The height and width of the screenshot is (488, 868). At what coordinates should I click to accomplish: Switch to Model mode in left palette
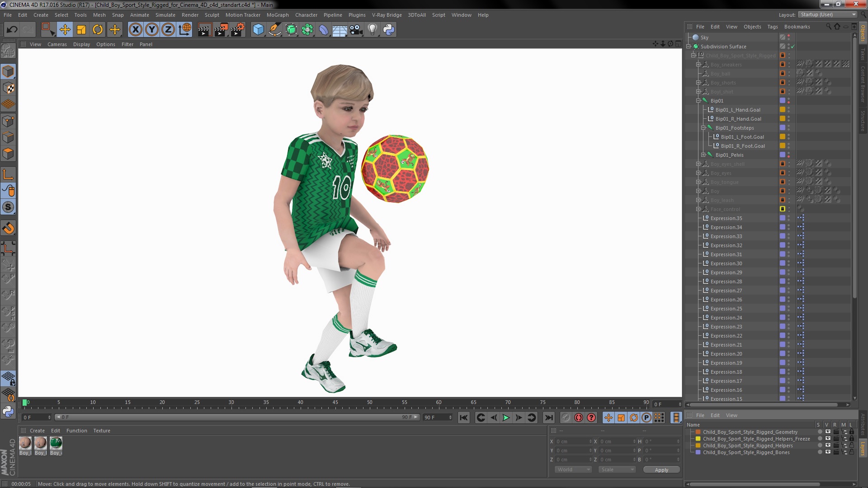pyautogui.click(x=8, y=71)
